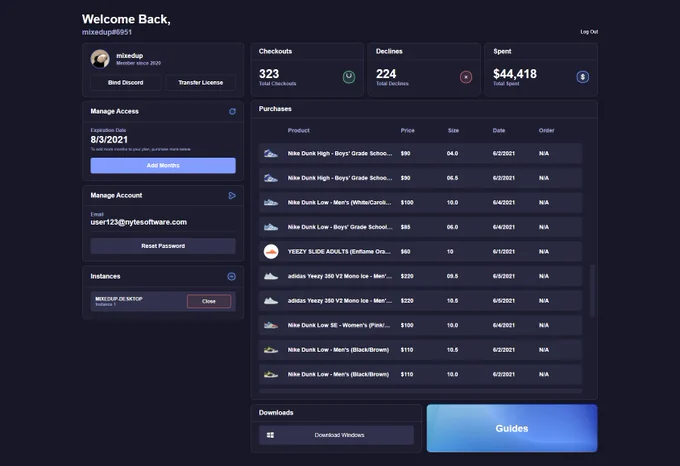Screen dimensions: 680x466
Task: Click the Purchases list scrollbar
Action: tap(592, 290)
